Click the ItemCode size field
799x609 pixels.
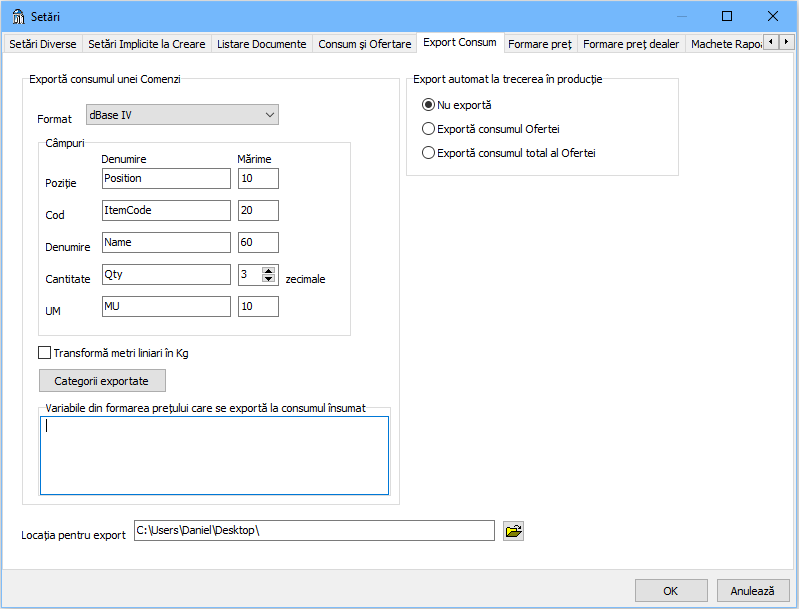(x=258, y=210)
